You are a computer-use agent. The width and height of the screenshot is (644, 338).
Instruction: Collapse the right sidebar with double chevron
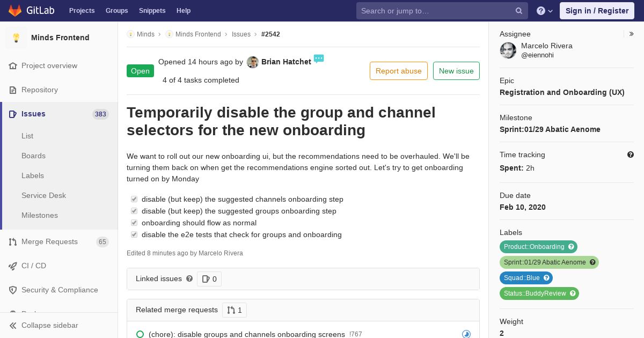(631, 34)
